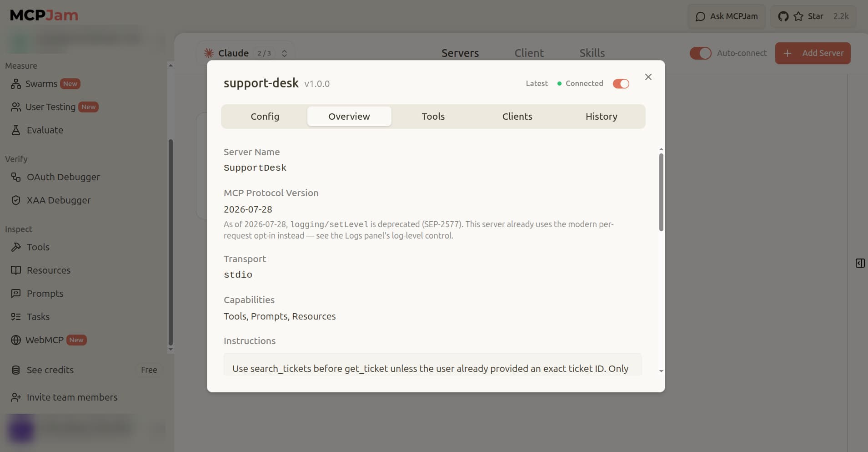This screenshot has height=452, width=868.
Task: Open the Prompts section in sidebar
Action: click(37, 294)
